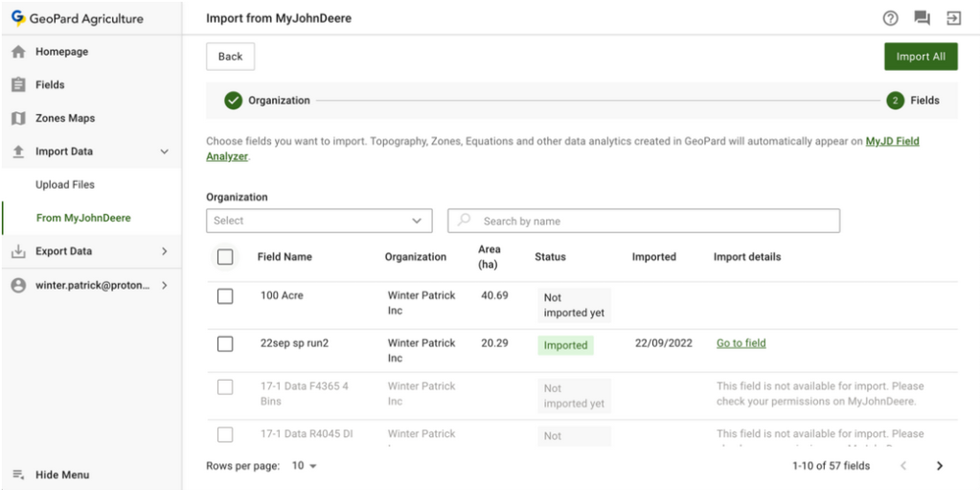
Task: Change rows per page dropdown
Action: tap(304, 466)
